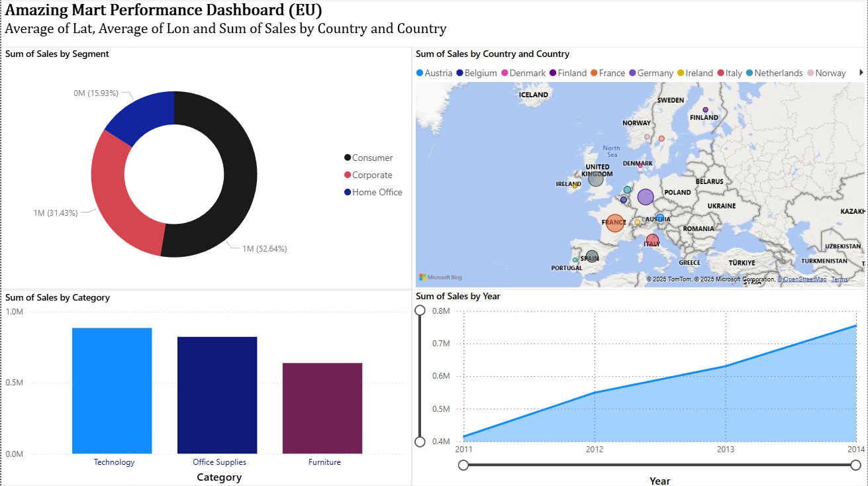Viewport: 868px width, 486px height.
Task: Select the Italy bubble on the map
Action: pos(652,240)
